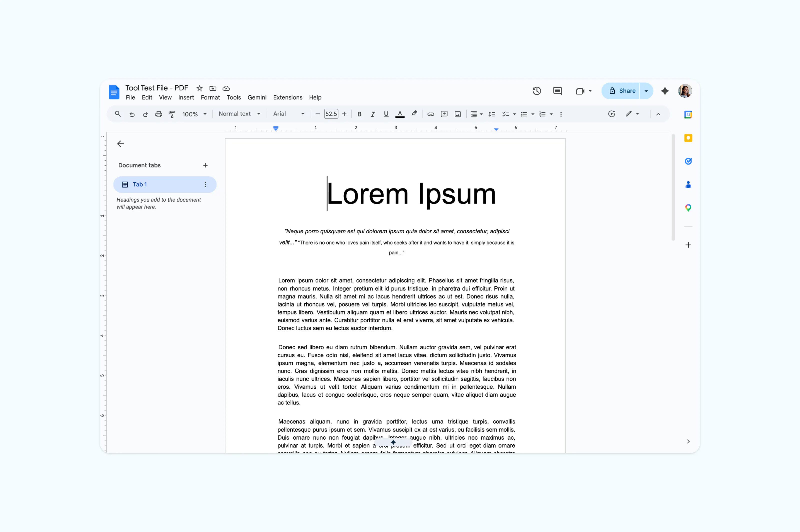
Task: Open the Tools menu
Action: pyautogui.click(x=233, y=98)
